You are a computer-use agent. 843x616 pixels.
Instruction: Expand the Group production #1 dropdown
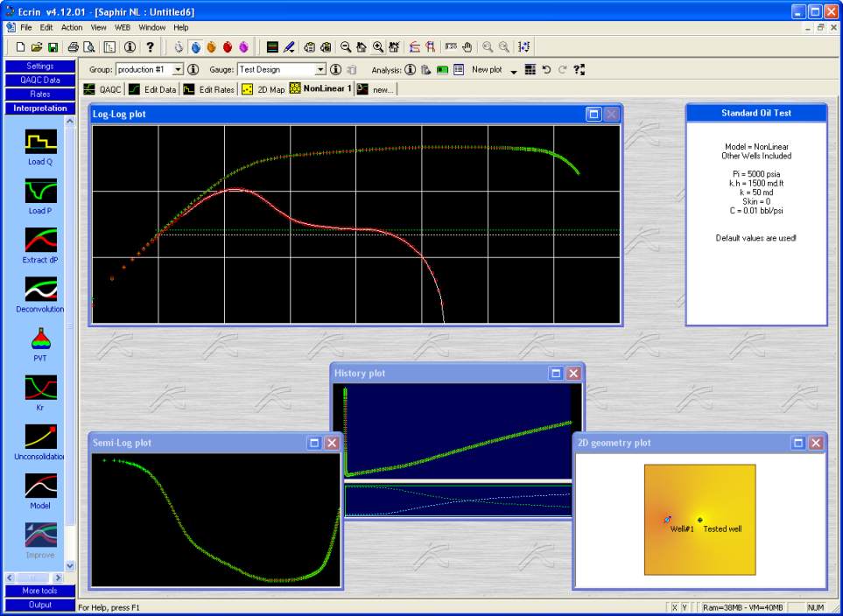click(178, 69)
